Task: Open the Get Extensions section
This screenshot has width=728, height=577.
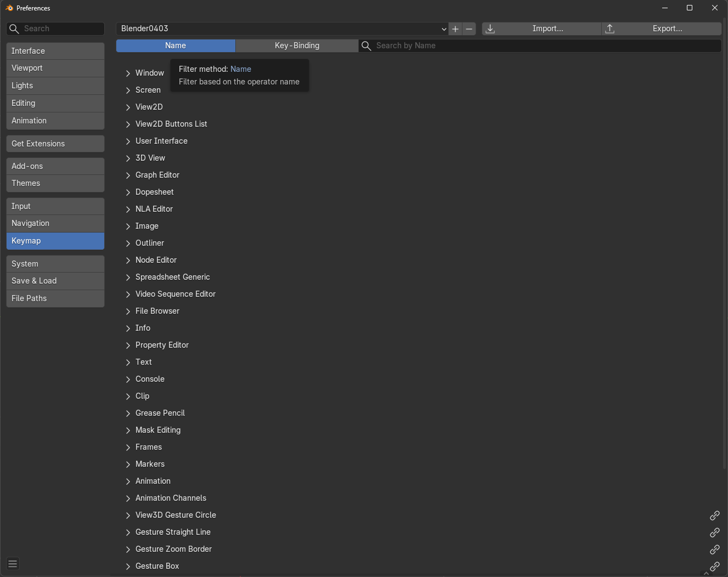Action: 55,144
